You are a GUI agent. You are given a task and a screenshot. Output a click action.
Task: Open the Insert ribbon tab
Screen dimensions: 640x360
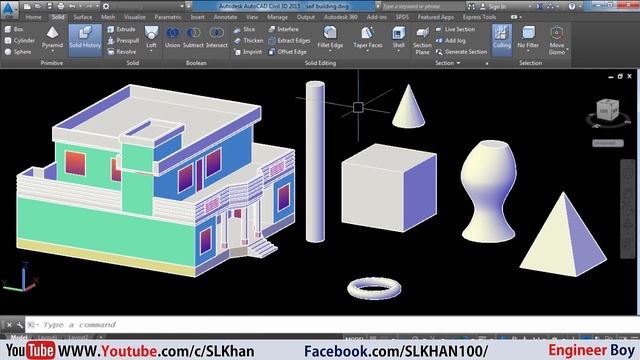(198, 17)
